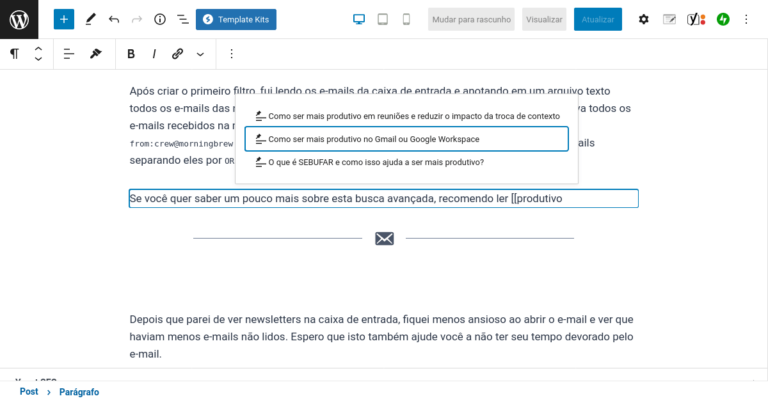The height and width of the screenshot is (403, 768).
Task: Click the envelope separator icon
Action: pos(384,238)
